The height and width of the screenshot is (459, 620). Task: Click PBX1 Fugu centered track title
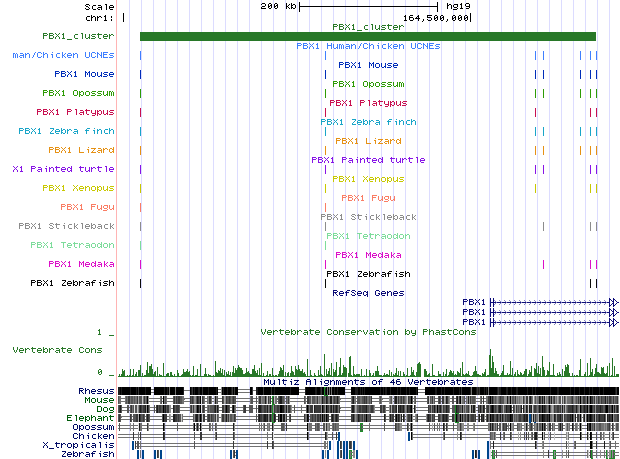pyautogui.click(x=367, y=198)
